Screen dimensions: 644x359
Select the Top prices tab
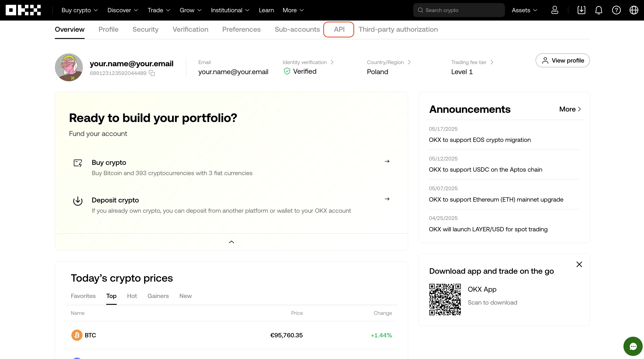click(111, 296)
